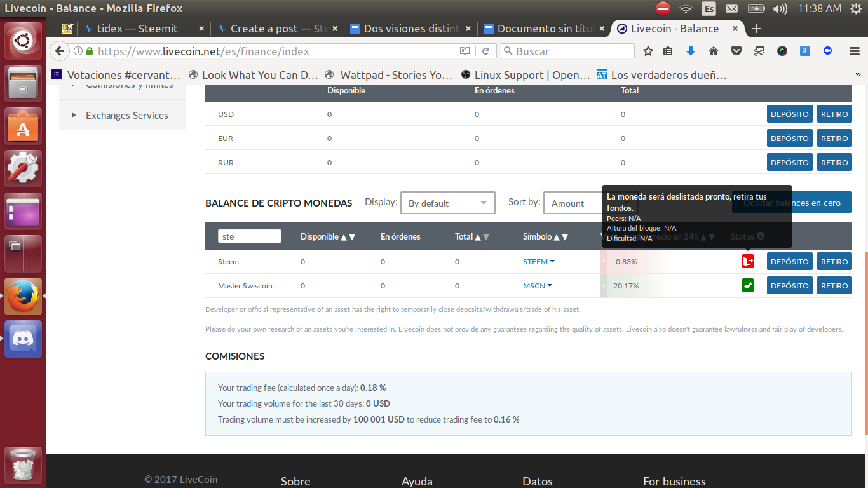Open Files manager from dock
The image size is (868, 488).
pos(24,83)
